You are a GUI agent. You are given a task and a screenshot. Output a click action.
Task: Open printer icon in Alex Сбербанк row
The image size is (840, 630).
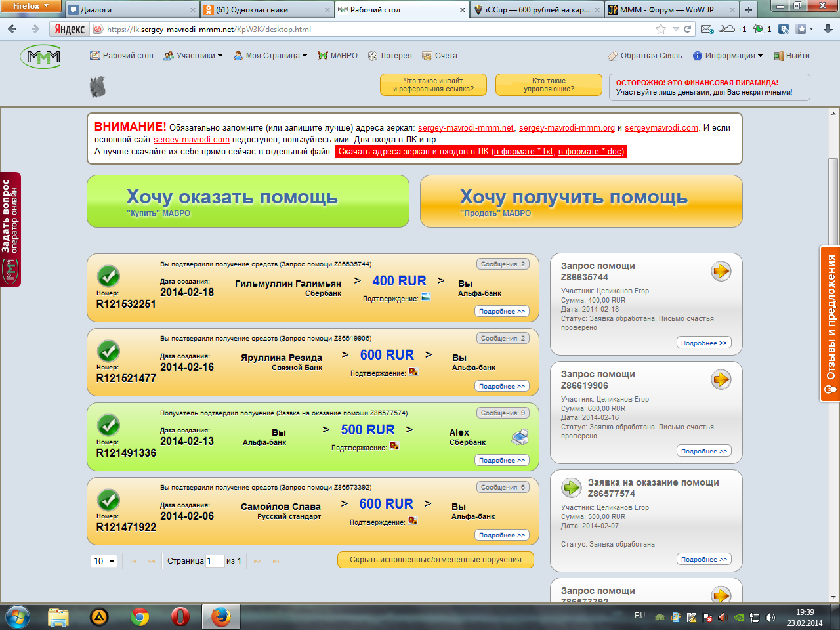point(520,436)
